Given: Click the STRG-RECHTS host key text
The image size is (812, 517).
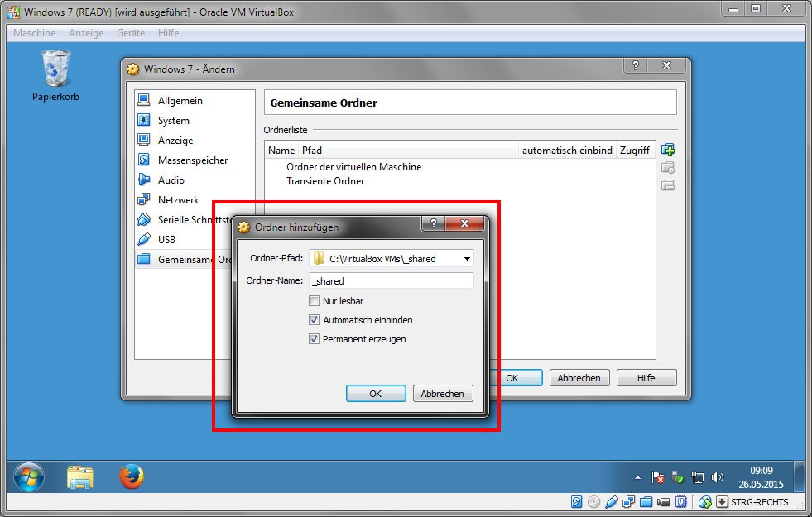Looking at the screenshot, I should [759, 502].
